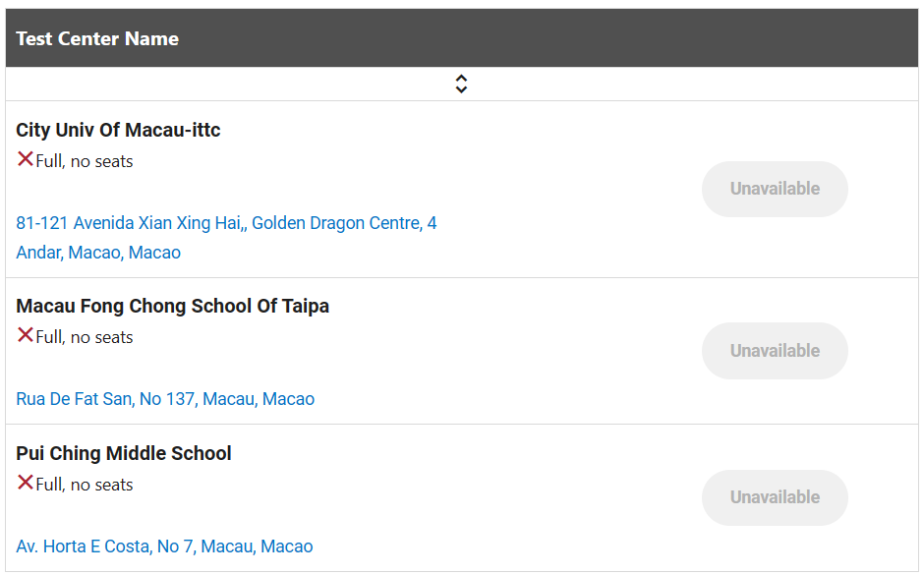Viewport: 924px width, 575px height.
Task: Click 'Full, no seats' text under Pui Ching
Action: [85, 485]
